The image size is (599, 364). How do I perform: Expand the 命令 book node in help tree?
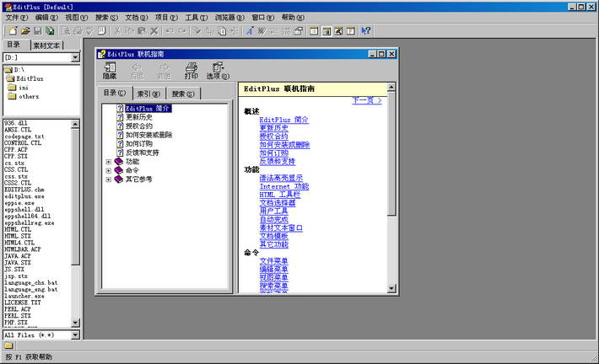(109, 170)
